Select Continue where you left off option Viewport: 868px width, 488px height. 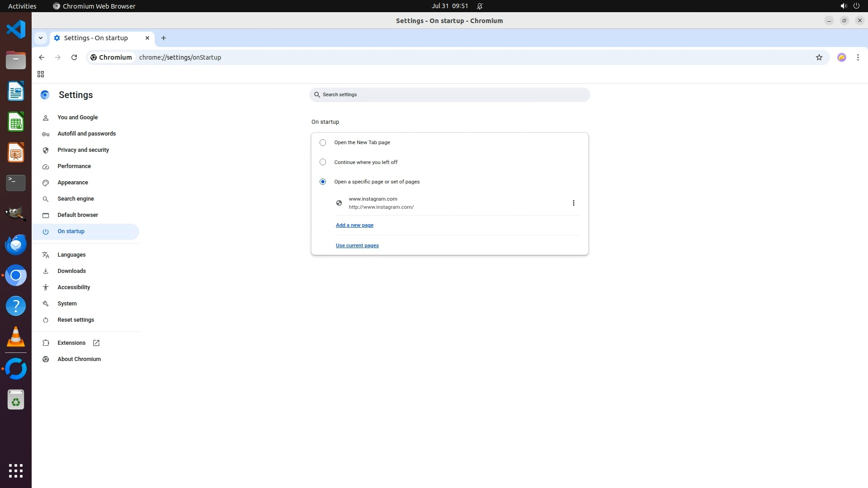[323, 162]
